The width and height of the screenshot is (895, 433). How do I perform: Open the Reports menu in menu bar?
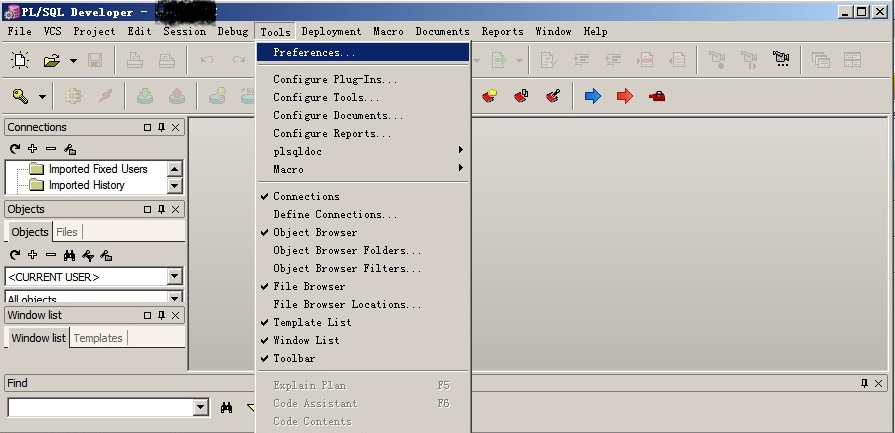point(502,31)
